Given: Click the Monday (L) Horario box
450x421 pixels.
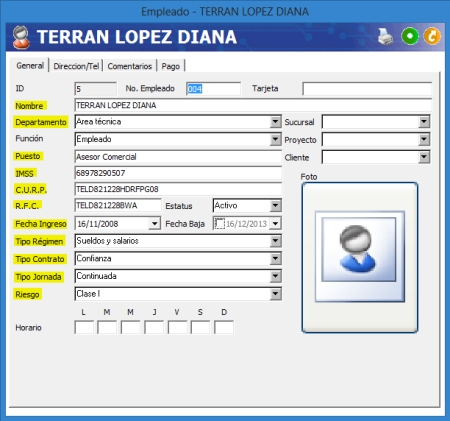Looking at the screenshot, I should [84, 327].
